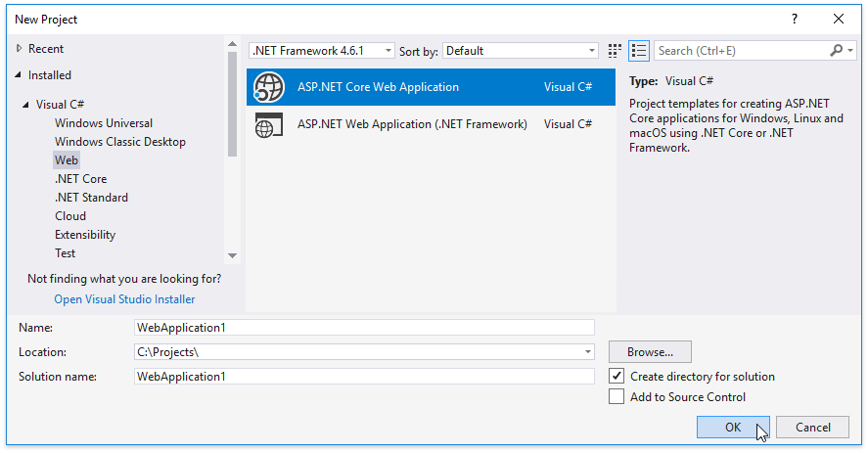Screen dimensions: 868x453
Task: Click the search magnifier icon
Action: point(837,51)
